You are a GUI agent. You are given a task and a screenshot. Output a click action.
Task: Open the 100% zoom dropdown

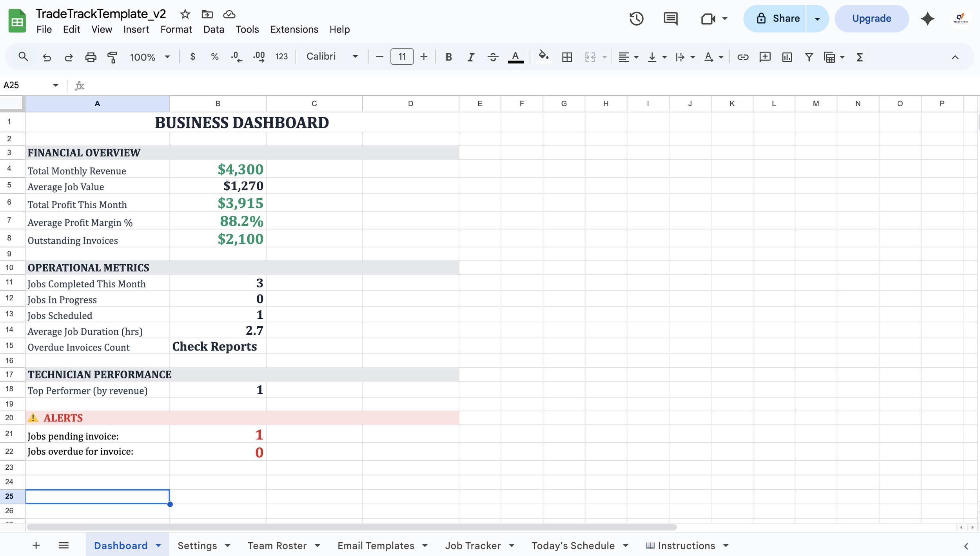(150, 57)
